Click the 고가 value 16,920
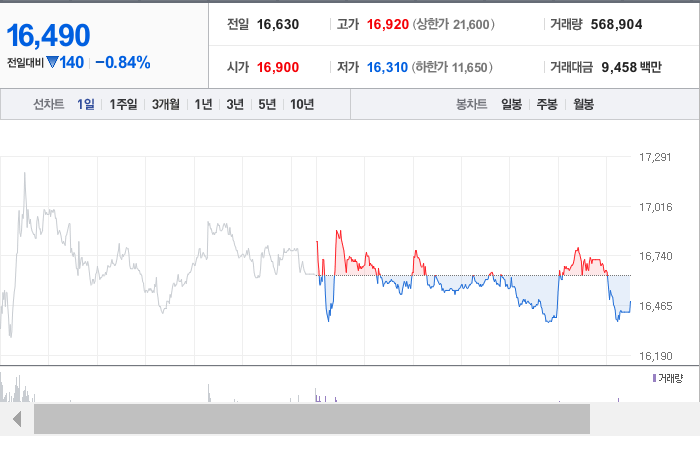 pos(388,24)
